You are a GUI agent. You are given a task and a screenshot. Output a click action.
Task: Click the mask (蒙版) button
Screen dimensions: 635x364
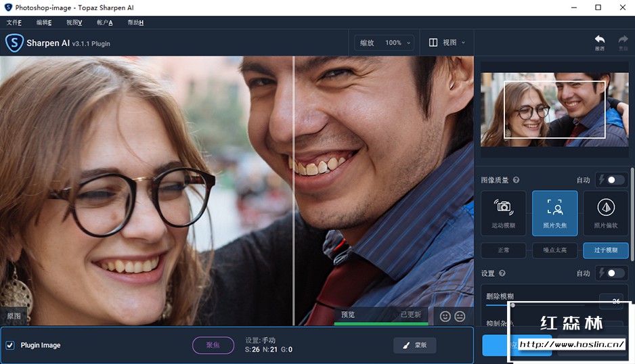(x=414, y=345)
